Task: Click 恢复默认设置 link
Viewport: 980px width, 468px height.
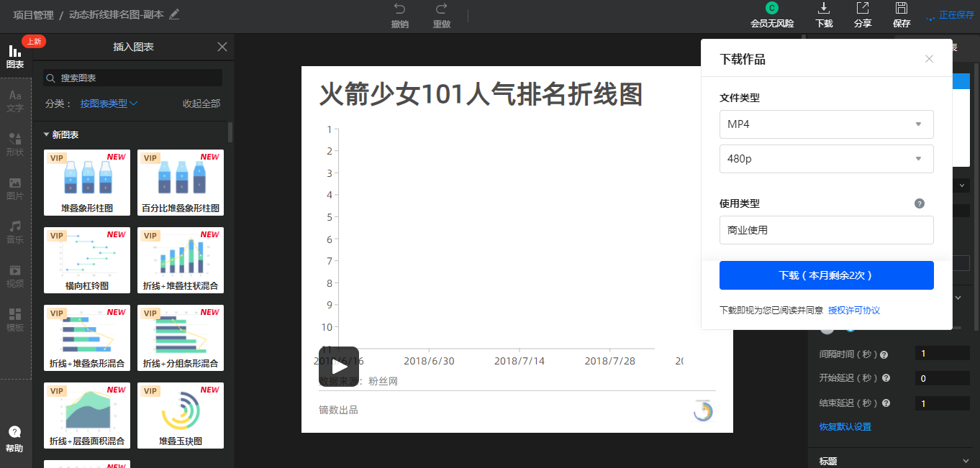Action: pyautogui.click(x=845, y=427)
